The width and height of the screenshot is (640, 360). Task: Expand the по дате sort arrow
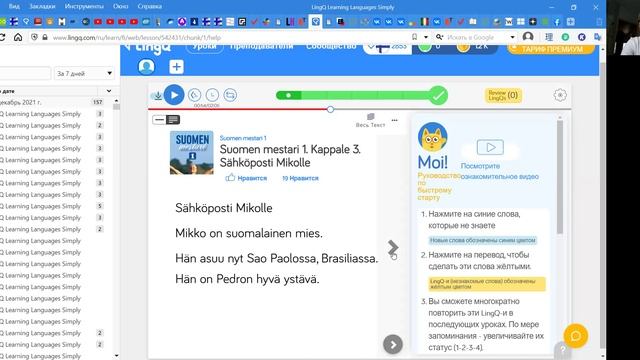[x=109, y=91]
